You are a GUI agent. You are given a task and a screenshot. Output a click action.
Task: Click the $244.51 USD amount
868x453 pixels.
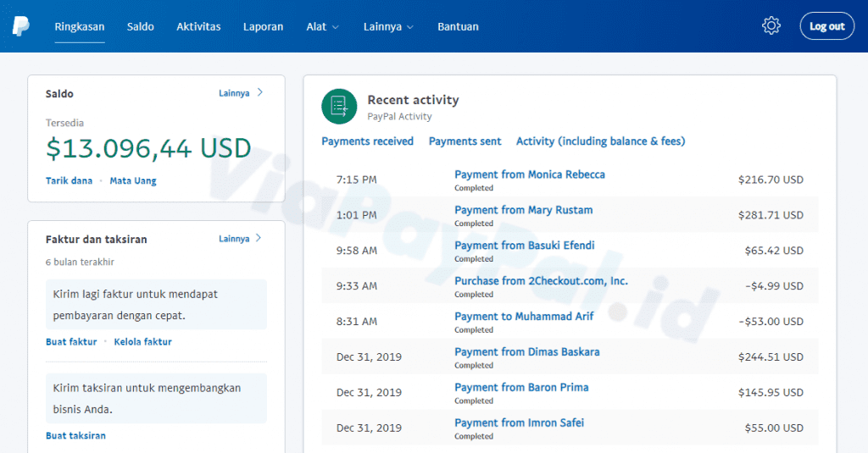click(x=771, y=356)
